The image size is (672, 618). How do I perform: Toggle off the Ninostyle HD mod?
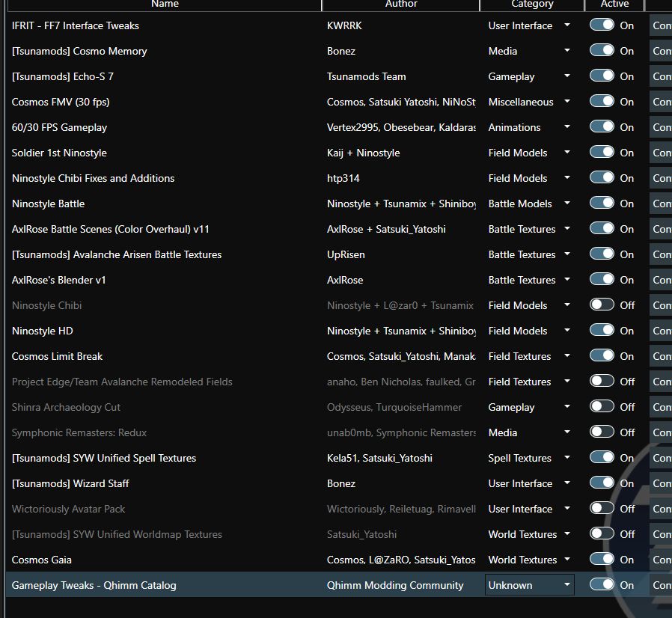602,330
